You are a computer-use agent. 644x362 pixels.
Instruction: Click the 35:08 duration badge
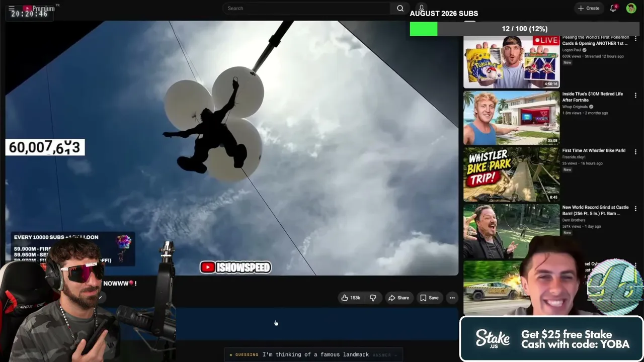552,140
